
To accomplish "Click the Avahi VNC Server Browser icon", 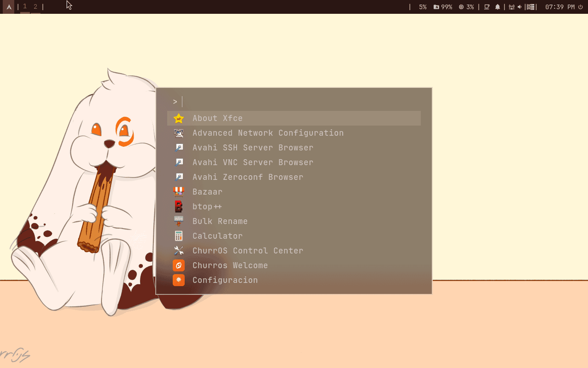I will point(179,162).
